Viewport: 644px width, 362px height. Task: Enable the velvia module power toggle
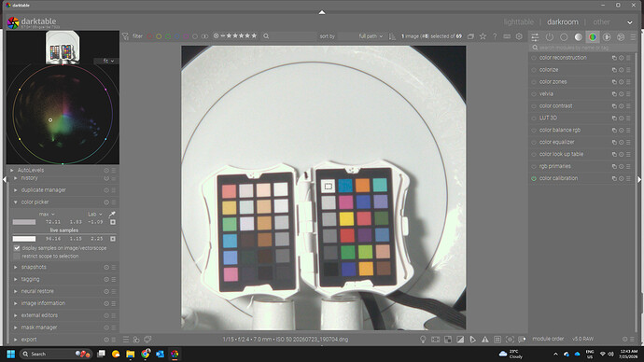pyautogui.click(x=534, y=94)
